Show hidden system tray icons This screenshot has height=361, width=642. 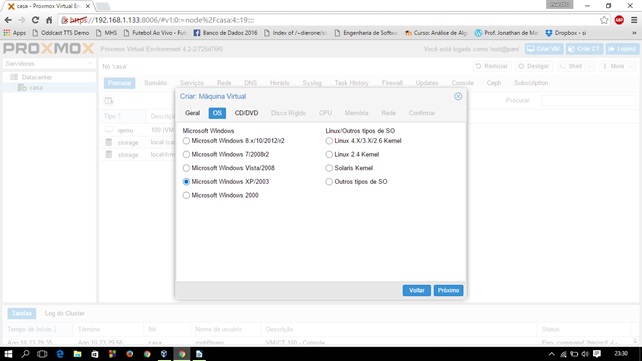coord(552,354)
